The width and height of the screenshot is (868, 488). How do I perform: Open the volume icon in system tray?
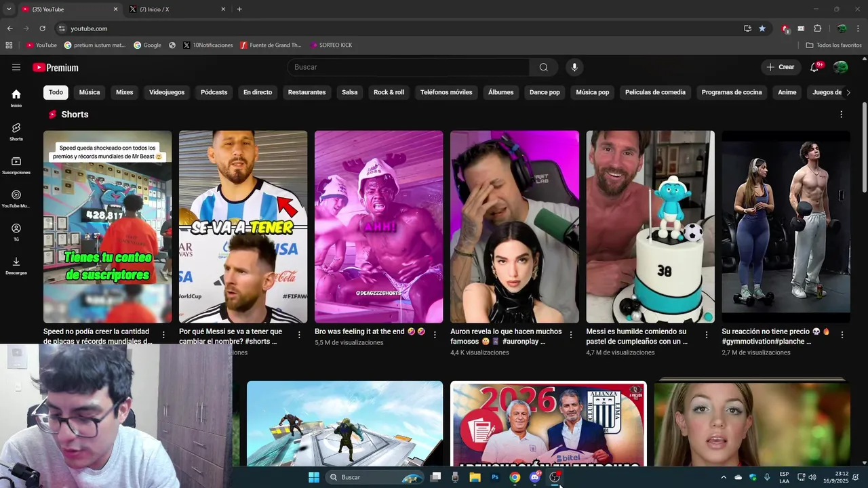tap(812, 477)
